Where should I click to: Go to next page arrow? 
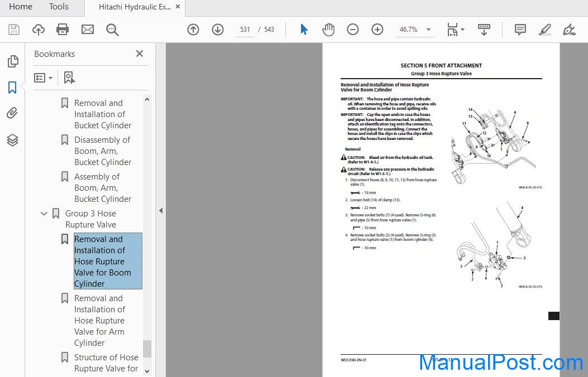pyautogui.click(x=218, y=29)
